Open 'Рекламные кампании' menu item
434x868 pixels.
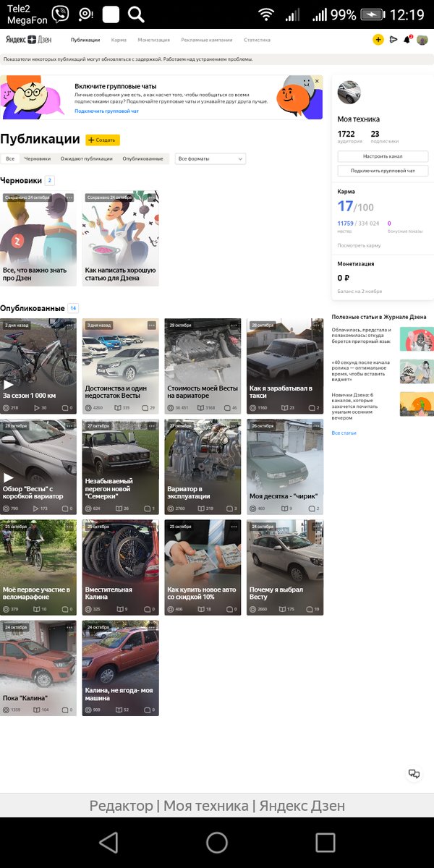coord(207,41)
